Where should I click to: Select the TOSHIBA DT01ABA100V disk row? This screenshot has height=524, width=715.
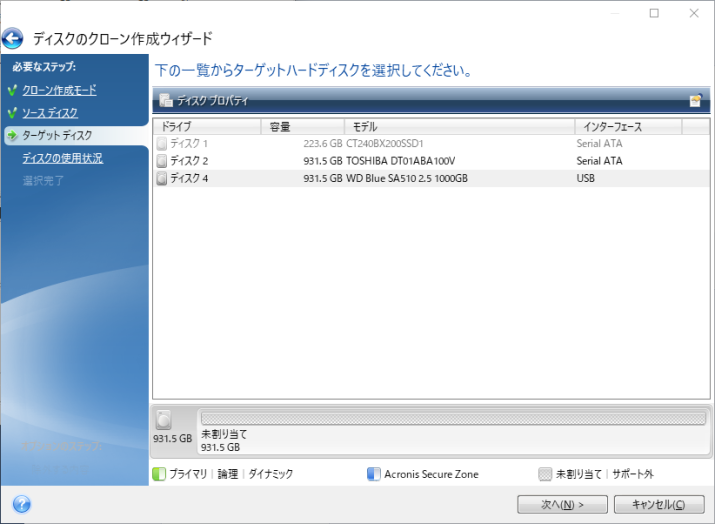pos(398,161)
